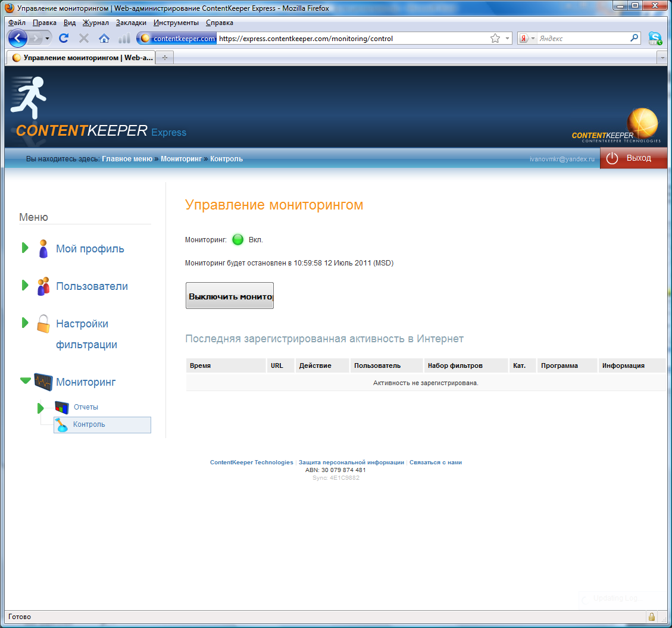Go to the browser Home page icon
The image size is (672, 628).
point(104,39)
